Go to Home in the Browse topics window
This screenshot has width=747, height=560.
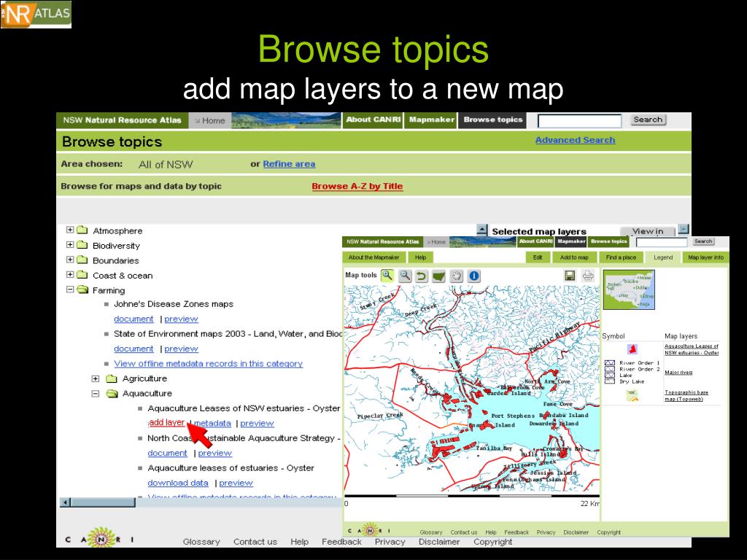pos(210,120)
